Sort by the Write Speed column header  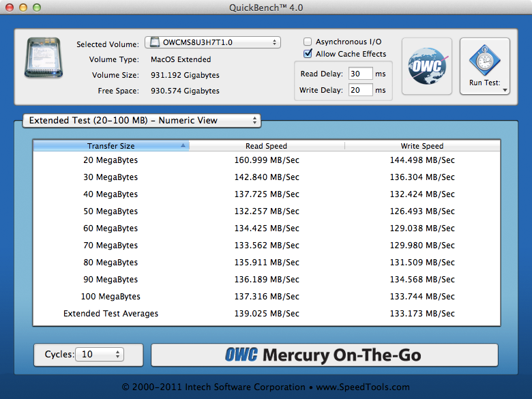point(422,146)
